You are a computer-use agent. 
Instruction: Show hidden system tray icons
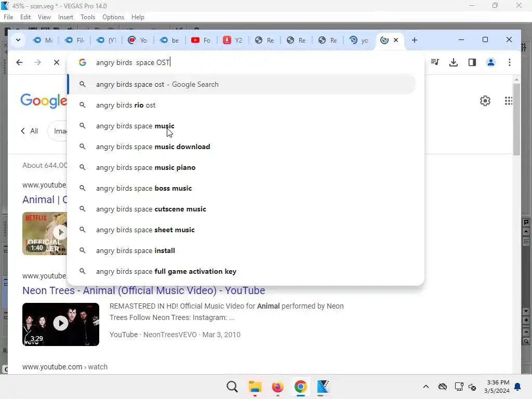tap(426, 387)
